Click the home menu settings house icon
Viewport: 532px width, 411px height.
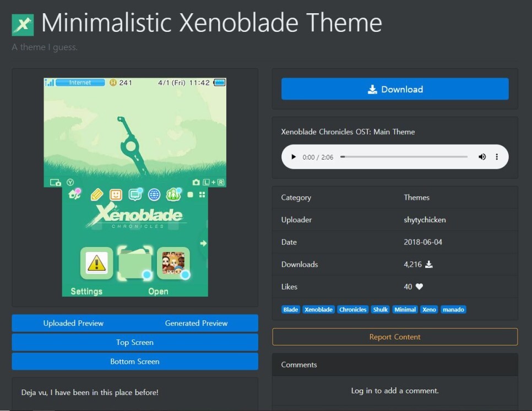(x=75, y=194)
